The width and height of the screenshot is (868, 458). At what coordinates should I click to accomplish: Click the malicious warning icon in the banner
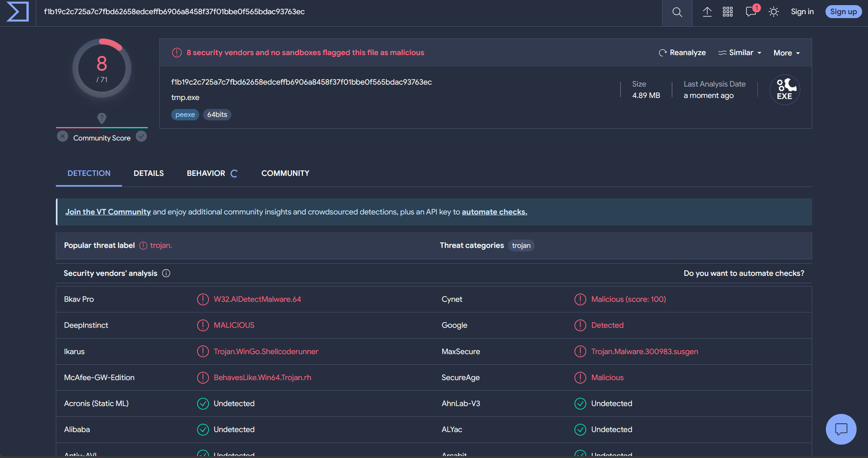click(x=177, y=52)
